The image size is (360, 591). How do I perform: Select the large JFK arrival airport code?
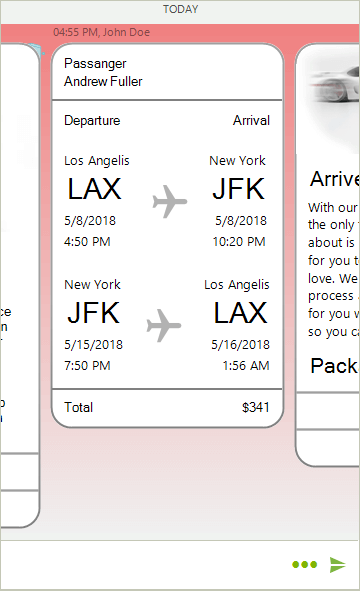pos(239,188)
